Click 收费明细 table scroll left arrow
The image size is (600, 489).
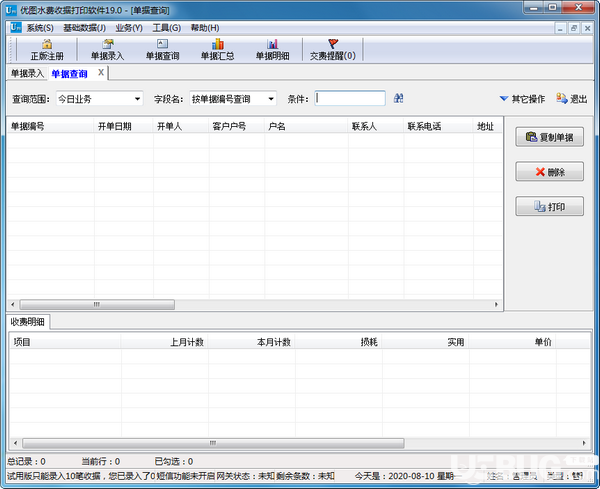pos(15,443)
